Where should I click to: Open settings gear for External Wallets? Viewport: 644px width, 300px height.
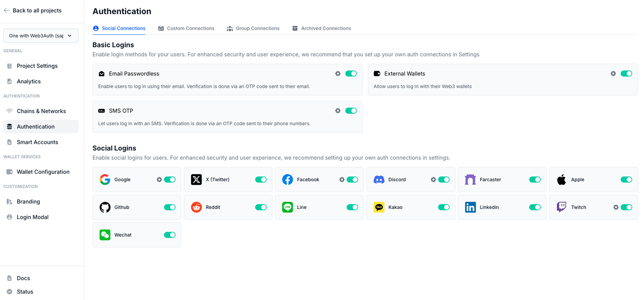[613, 74]
